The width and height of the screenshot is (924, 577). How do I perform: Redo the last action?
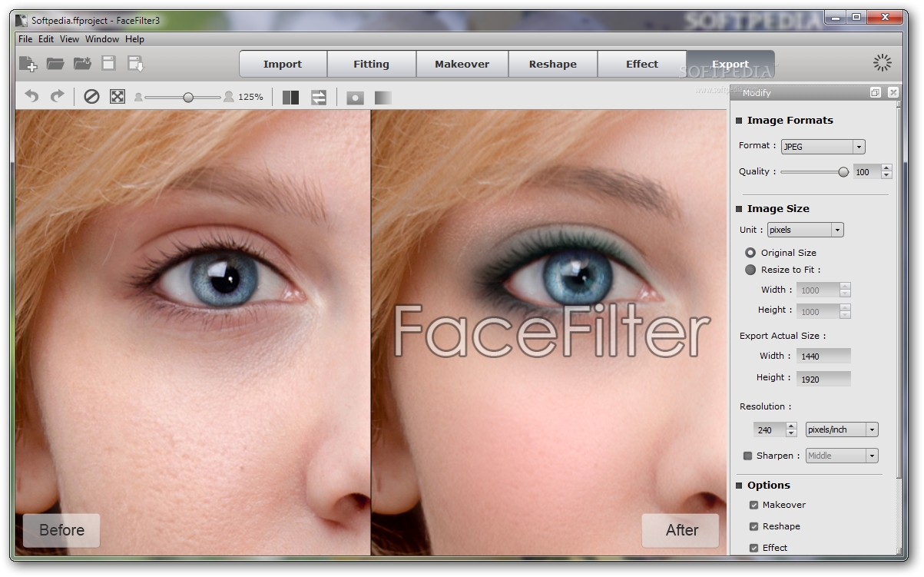(57, 97)
